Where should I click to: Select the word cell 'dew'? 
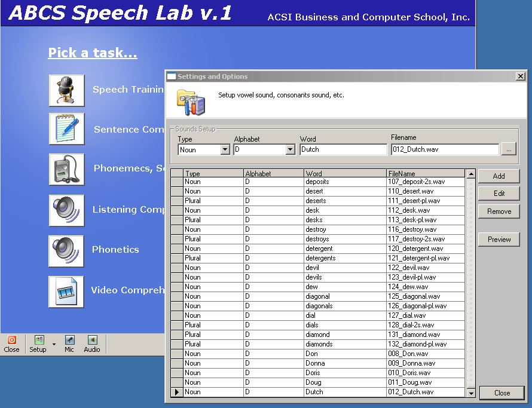tap(345, 287)
